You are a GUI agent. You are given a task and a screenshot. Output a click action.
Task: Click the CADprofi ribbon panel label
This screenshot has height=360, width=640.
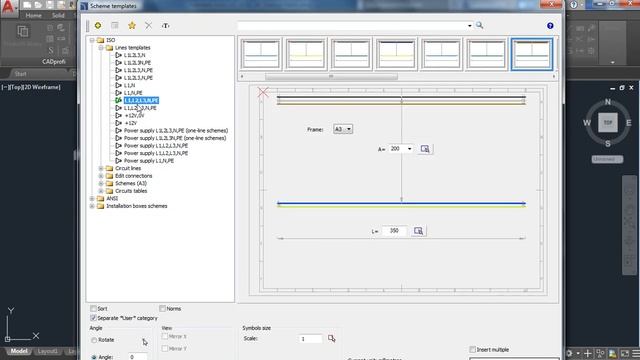pyautogui.click(x=53, y=62)
